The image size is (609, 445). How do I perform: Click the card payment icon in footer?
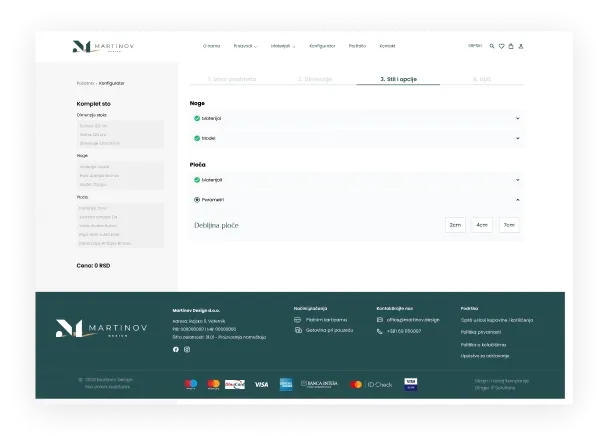tap(298, 320)
